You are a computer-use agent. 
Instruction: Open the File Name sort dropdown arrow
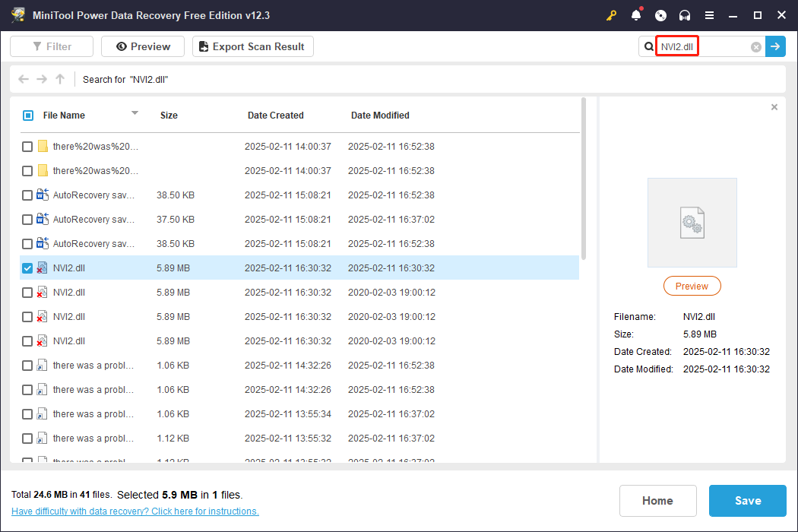click(x=135, y=113)
